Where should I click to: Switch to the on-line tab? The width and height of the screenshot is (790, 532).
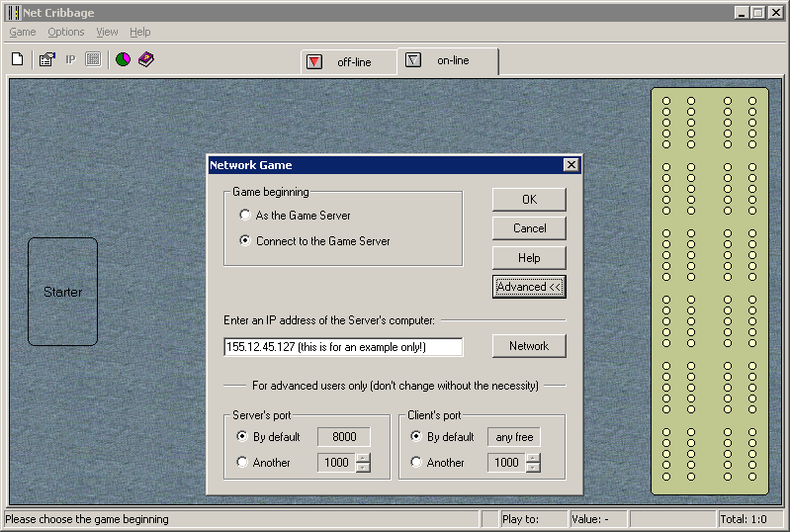coord(448,60)
